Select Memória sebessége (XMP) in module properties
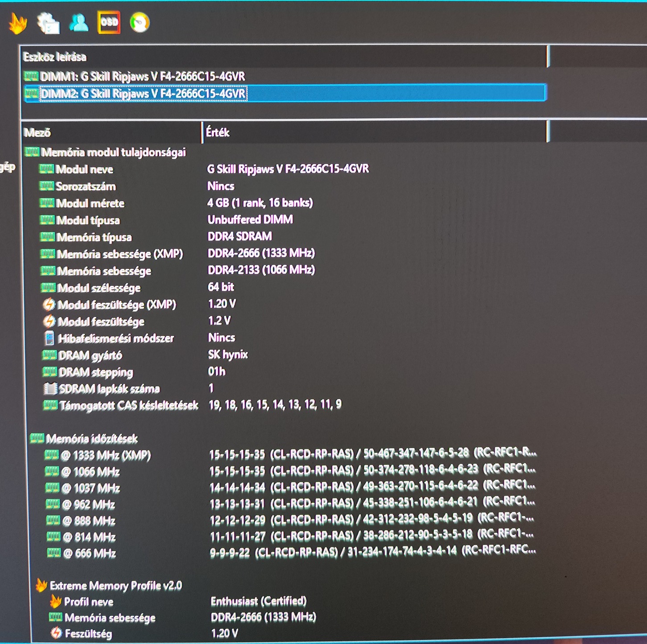 pyautogui.click(x=111, y=254)
